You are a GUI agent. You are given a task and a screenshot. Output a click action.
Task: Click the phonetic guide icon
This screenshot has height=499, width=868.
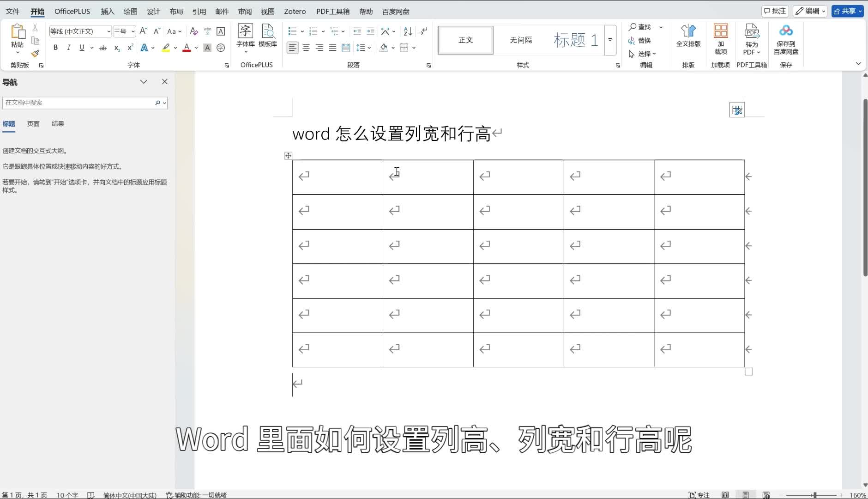(x=207, y=31)
